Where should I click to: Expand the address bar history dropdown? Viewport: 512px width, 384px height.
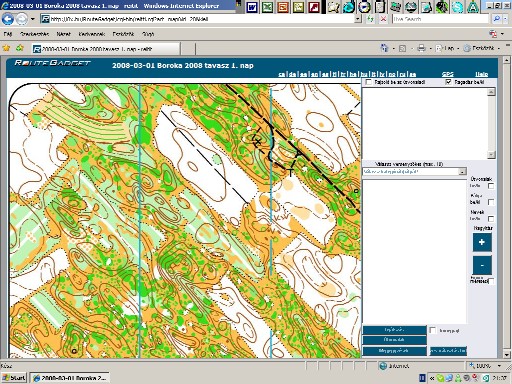pyautogui.click(x=358, y=19)
